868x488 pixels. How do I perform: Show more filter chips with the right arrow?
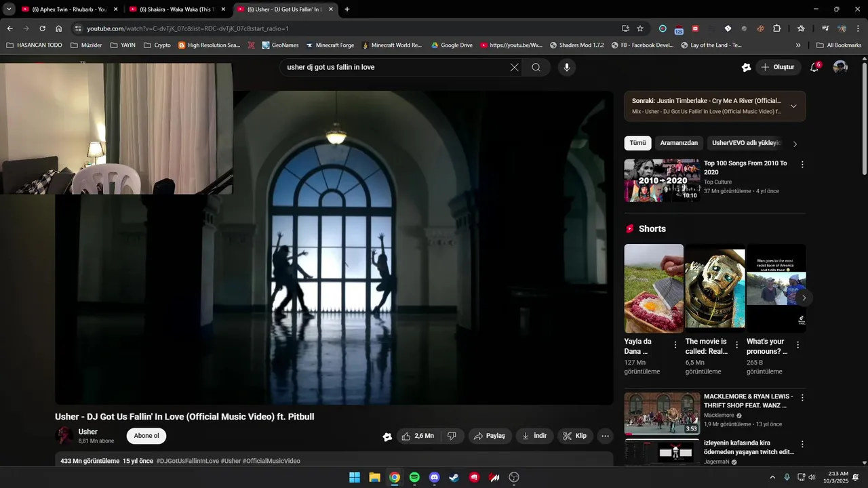pyautogui.click(x=795, y=144)
